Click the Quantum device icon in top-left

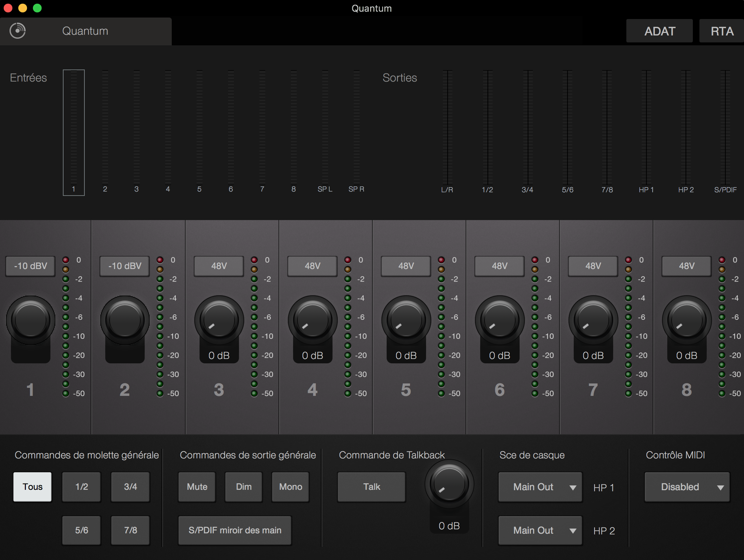pyautogui.click(x=17, y=31)
